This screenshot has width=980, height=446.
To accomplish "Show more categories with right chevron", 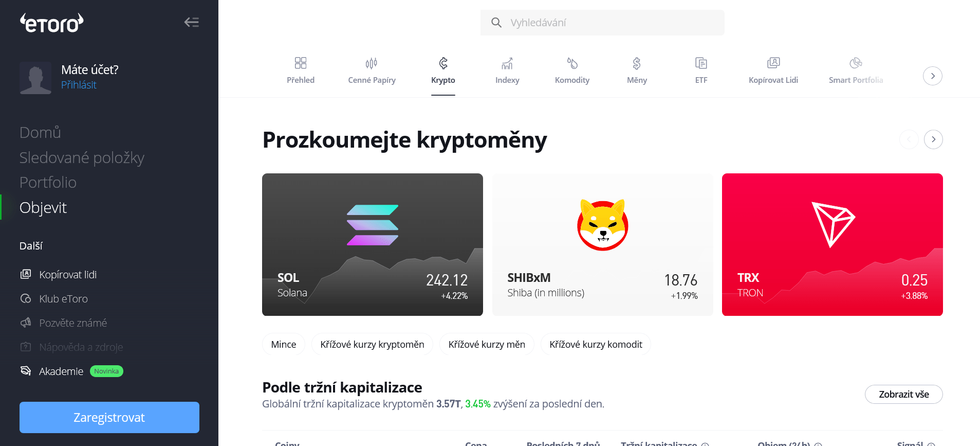I will pyautogui.click(x=933, y=76).
